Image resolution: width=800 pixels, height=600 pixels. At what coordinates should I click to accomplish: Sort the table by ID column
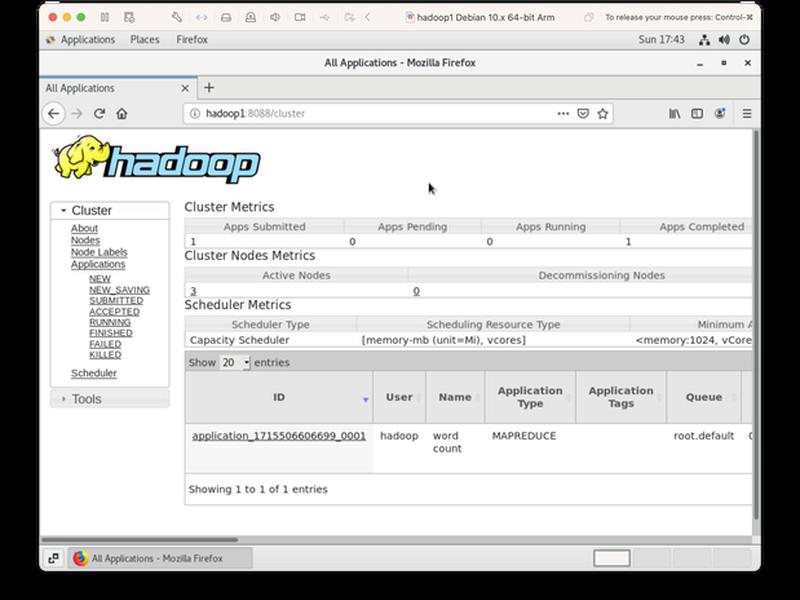[279, 397]
